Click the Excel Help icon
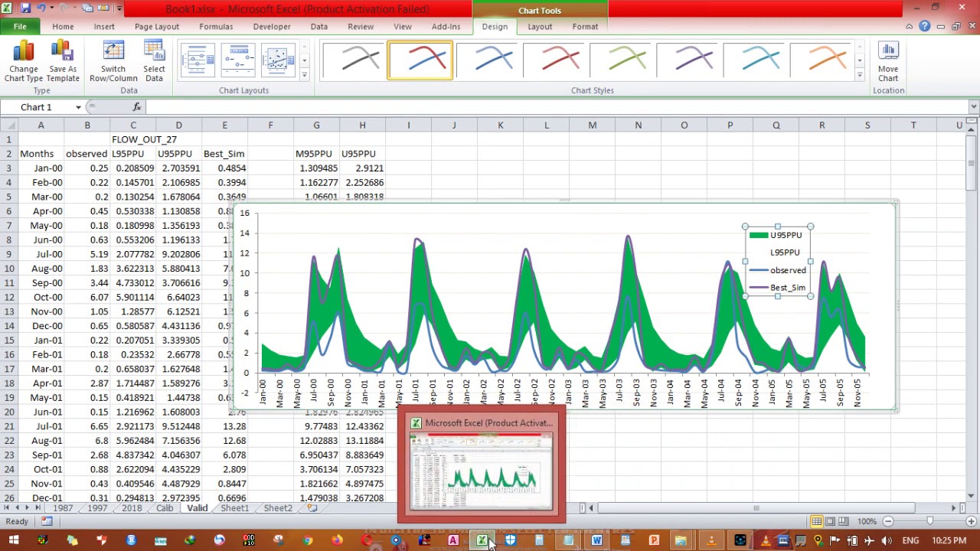This screenshot has width=980, height=551. pyautogui.click(x=924, y=27)
